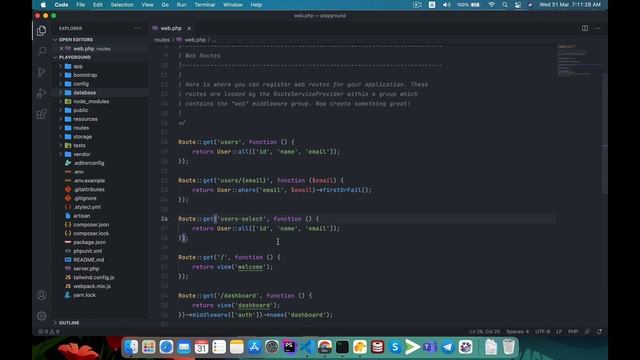
Task: Change UTF-8 encoding in status bar
Action: [x=542, y=331]
